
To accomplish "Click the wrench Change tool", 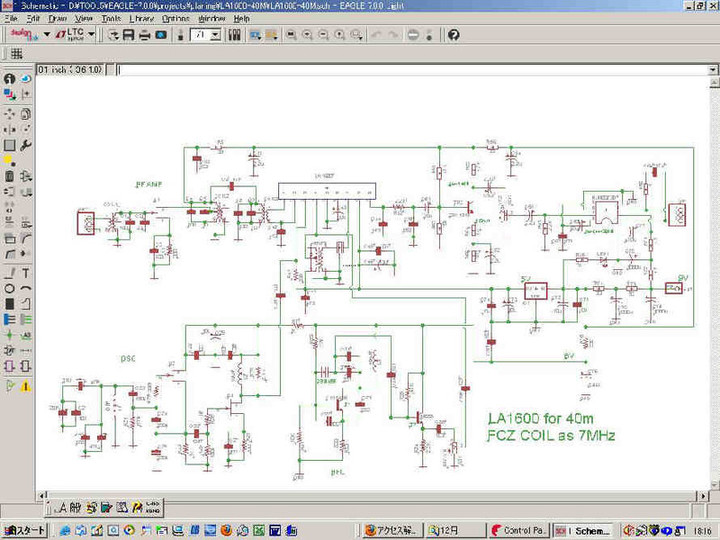I will 25,145.
